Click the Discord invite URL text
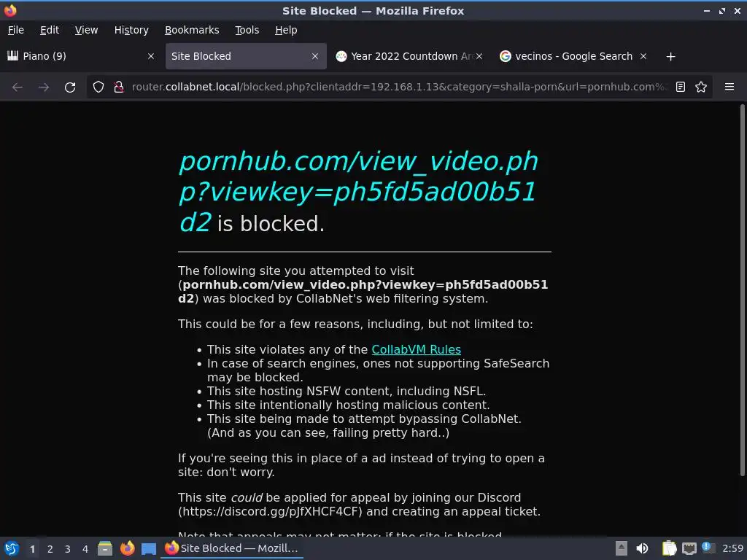The height and width of the screenshot is (560, 747). 270,512
